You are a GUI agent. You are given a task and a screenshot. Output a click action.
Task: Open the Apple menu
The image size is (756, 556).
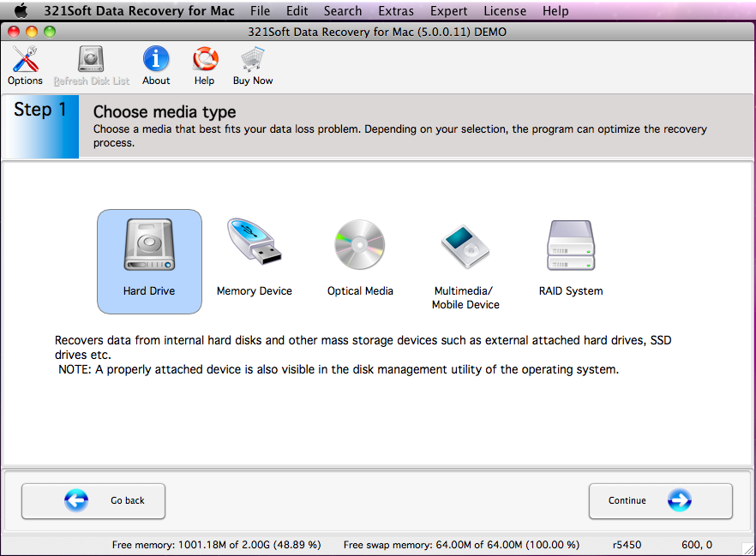point(21,10)
